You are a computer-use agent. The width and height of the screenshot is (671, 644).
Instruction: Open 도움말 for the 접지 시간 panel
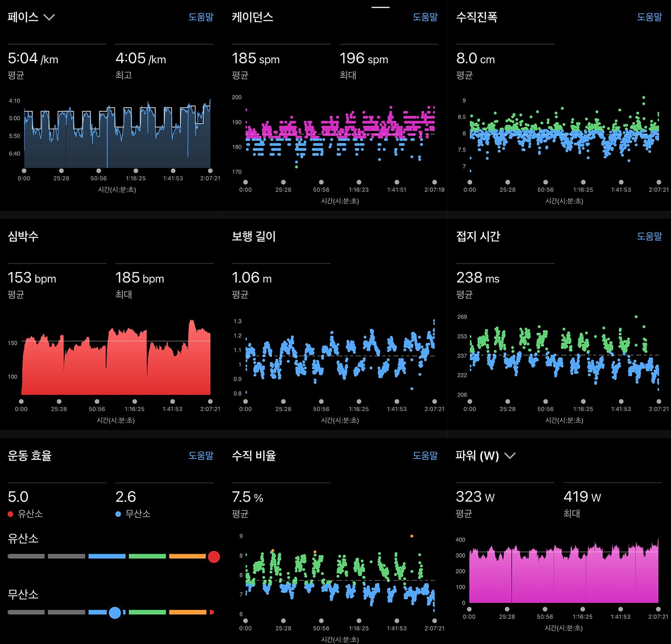(x=649, y=236)
